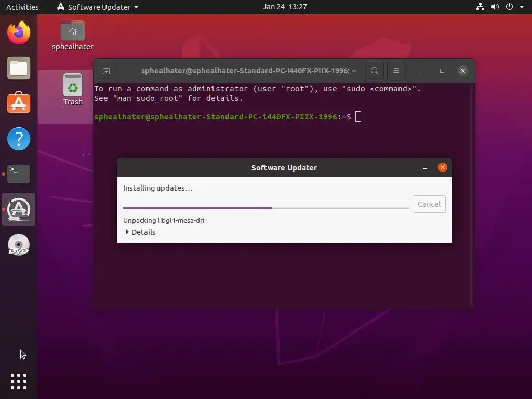Minimize the terminal window
The image size is (532, 399).
[421, 71]
